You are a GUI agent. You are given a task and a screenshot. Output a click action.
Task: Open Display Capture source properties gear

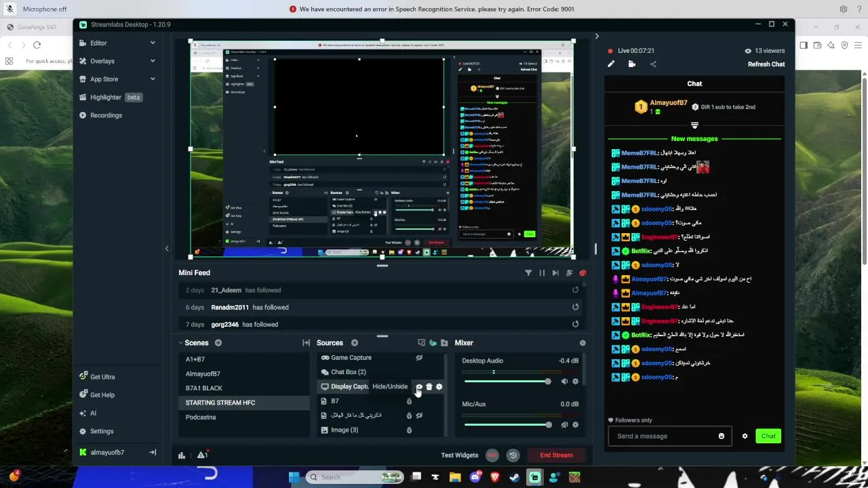[439, 387]
